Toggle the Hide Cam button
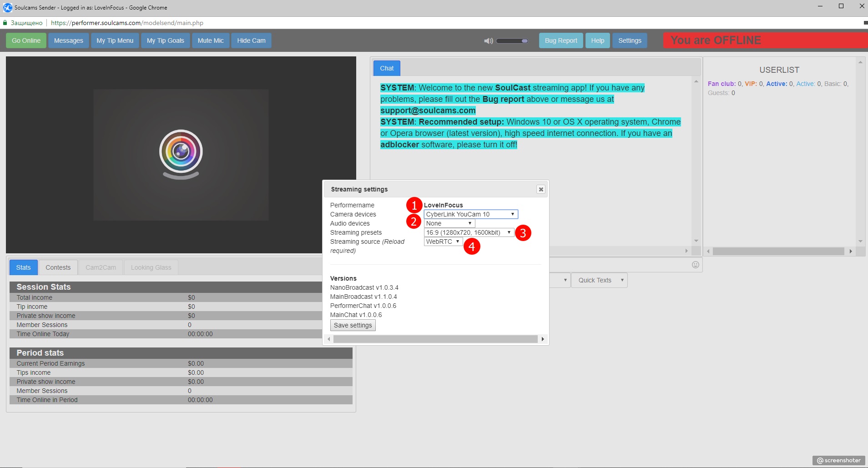 coord(251,40)
